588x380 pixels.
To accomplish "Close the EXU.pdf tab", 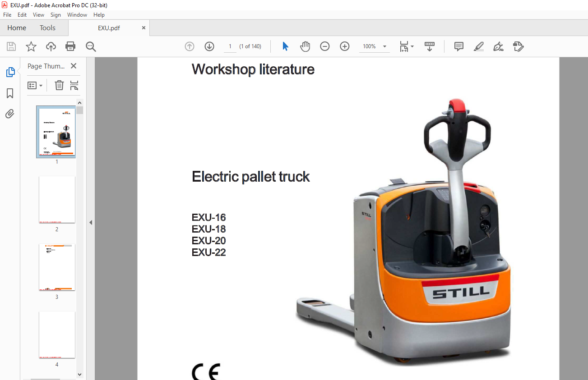I will coord(144,28).
